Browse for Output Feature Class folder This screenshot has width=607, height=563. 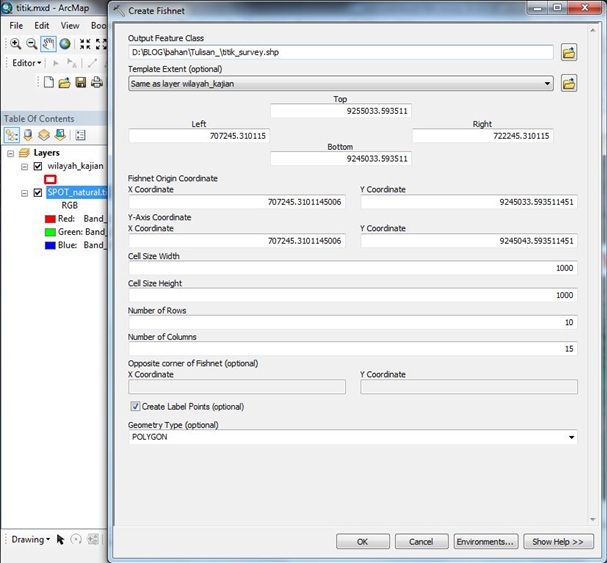point(569,52)
